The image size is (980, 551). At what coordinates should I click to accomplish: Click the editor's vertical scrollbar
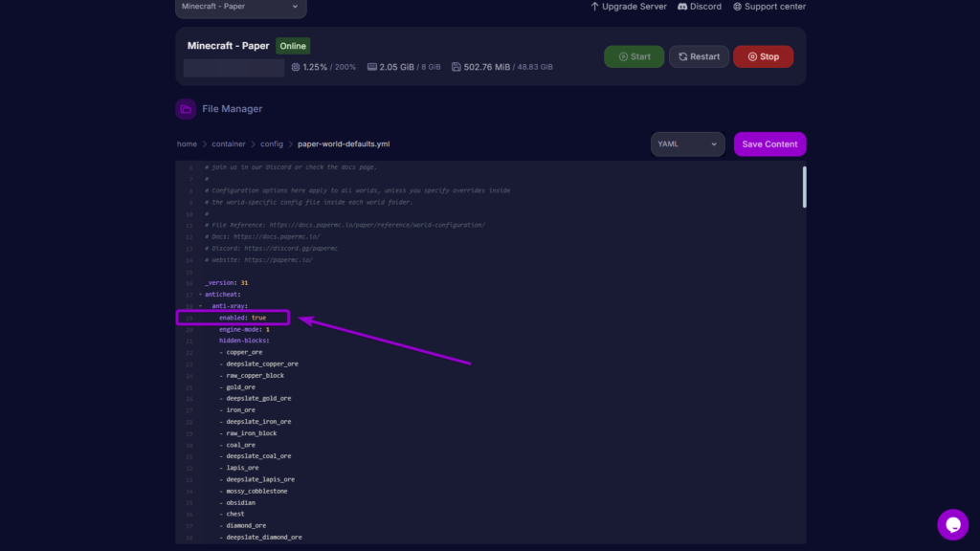804,187
